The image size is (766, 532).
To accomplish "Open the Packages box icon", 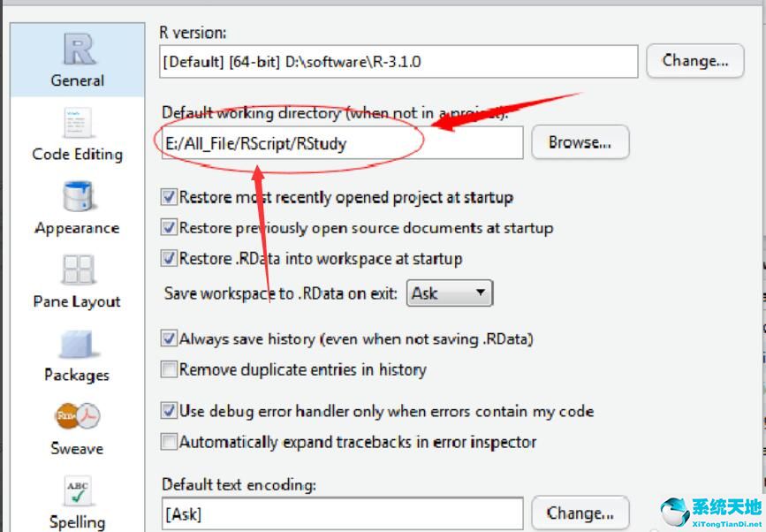I will [x=77, y=344].
